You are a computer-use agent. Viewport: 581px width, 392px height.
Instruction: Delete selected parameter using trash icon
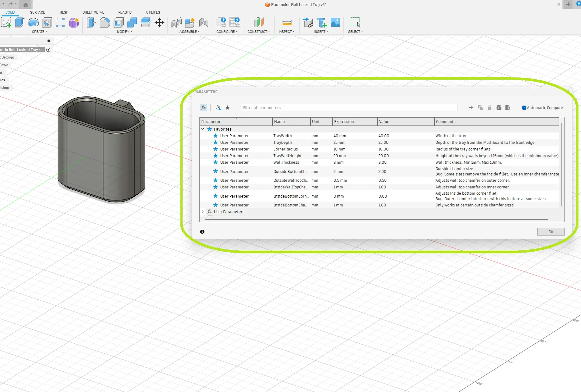tap(490, 107)
